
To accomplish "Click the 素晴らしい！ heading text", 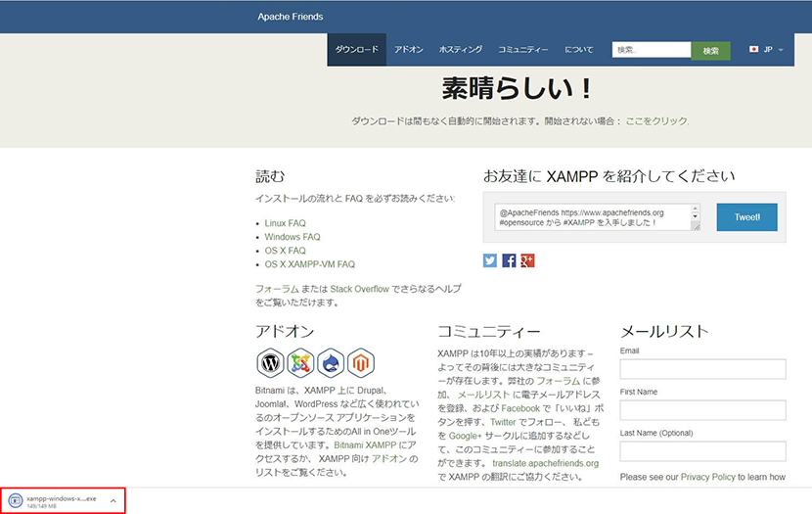I will (x=517, y=88).
